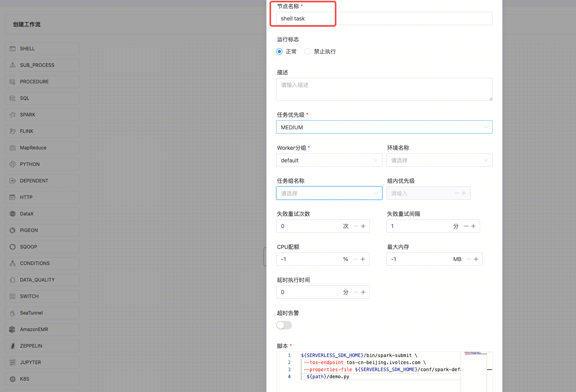Increase 失败重试次数 with plus button

[363, 226]
